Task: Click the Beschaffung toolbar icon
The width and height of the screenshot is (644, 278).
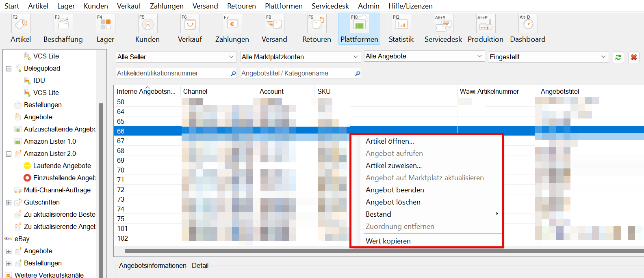Action: coord(63,24)
